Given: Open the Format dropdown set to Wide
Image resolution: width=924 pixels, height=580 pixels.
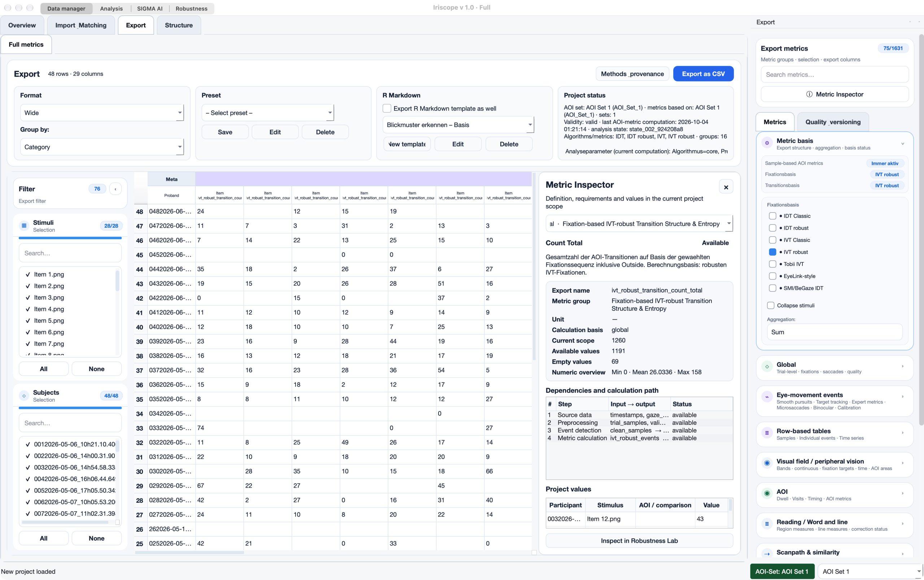Looking at the screenshot, I should 102,113.
